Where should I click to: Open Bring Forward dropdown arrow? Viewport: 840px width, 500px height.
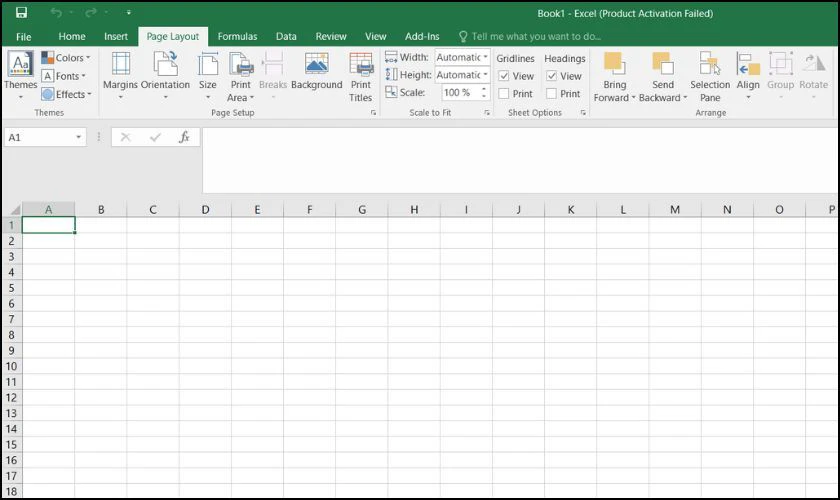633,98
